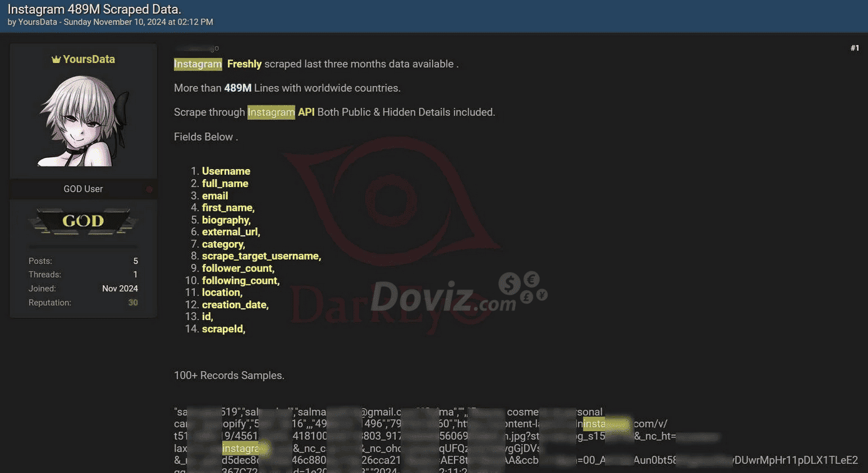Click YoursData author name under thread title
Image resolution: width=868 pixels, height=473 pixels.
tap(37, 22)
